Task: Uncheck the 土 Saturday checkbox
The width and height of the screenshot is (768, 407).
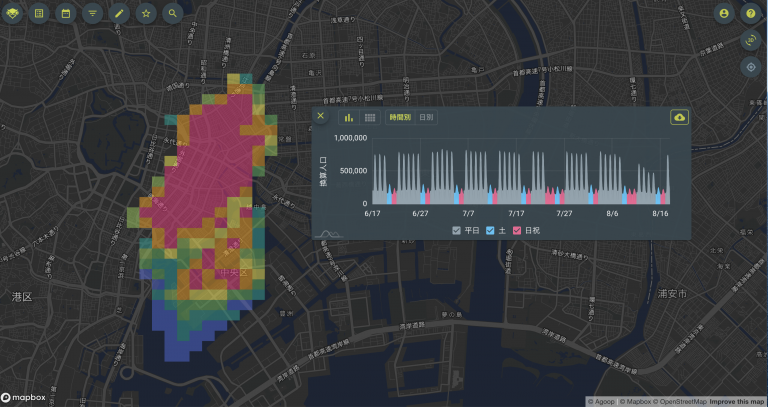Action: [x=490, y=231]
